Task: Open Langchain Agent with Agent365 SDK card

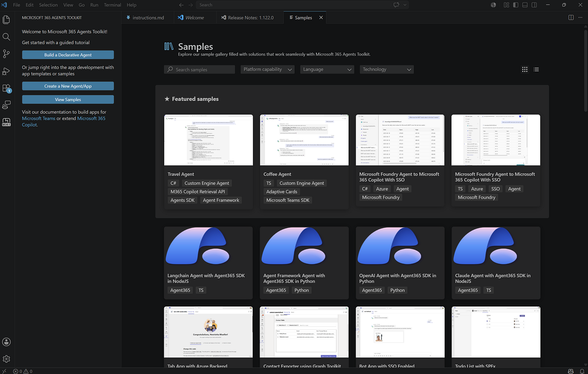Action: (x=208, y=263)
